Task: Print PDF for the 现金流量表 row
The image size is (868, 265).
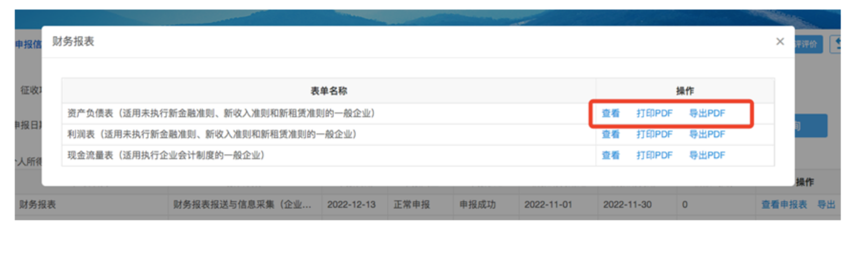Action: tap(654, 155)
